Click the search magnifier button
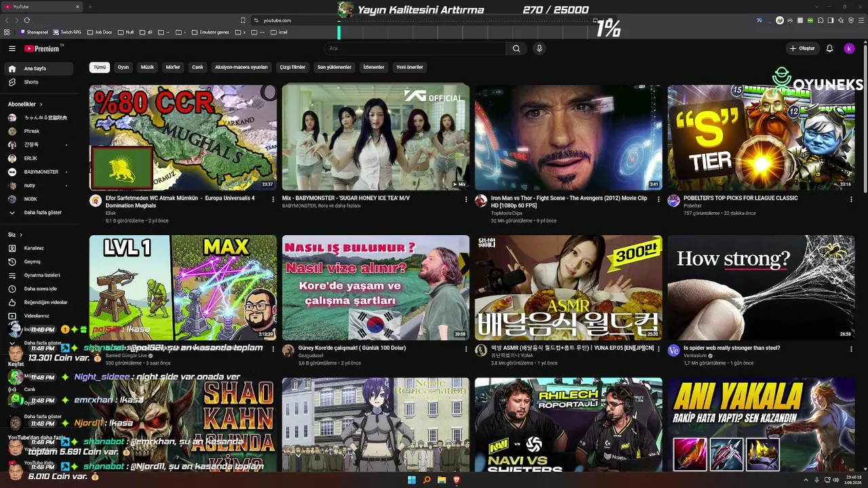868x488 pixels. click(x=516, y=48)
